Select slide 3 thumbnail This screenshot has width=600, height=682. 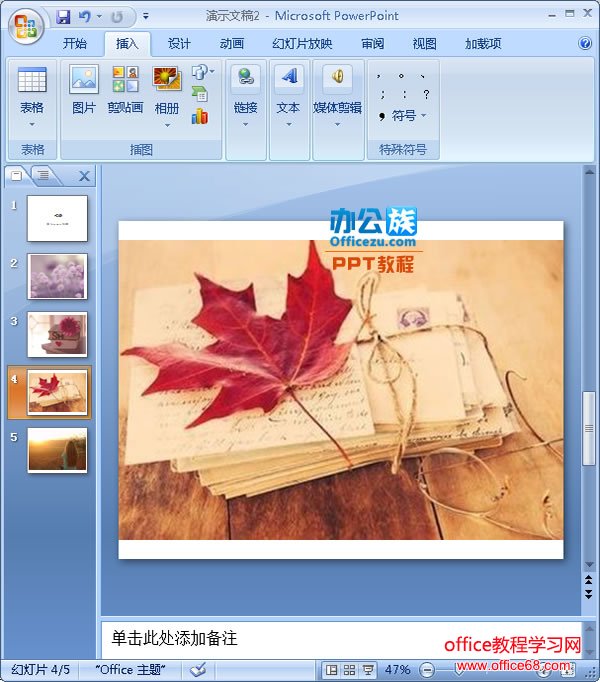click(57, 334)
